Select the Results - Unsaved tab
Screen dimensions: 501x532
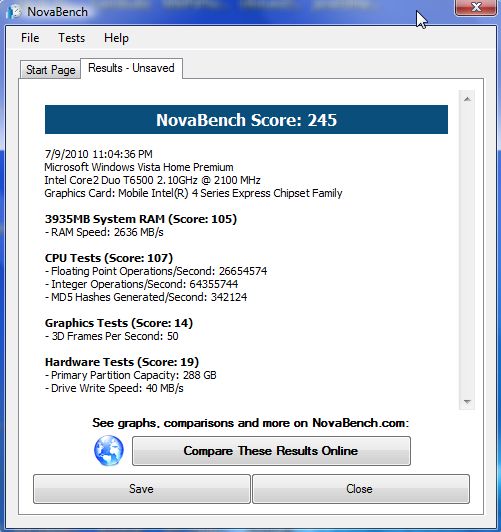[x=131, y=68]
